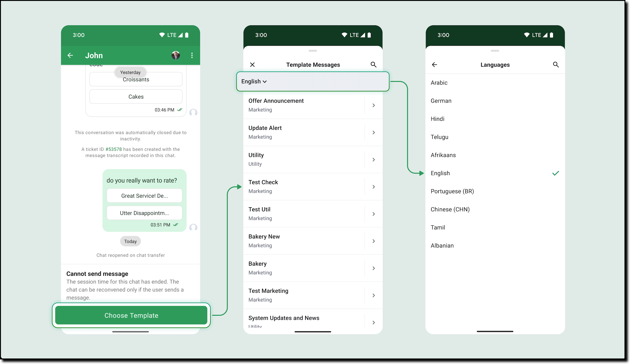Close the Template Messages sheet with X
Viewport: 630px width, 364px height.
(x=252, y=65)
